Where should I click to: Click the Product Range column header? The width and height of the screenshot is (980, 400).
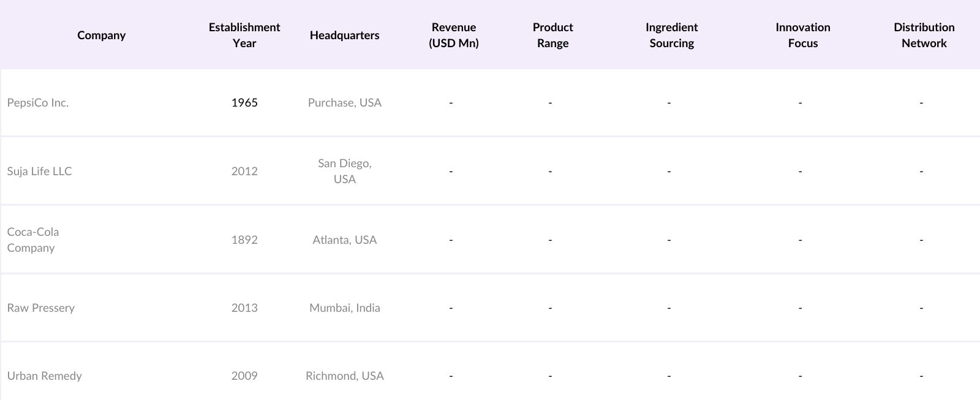click(x=552, y=35)
